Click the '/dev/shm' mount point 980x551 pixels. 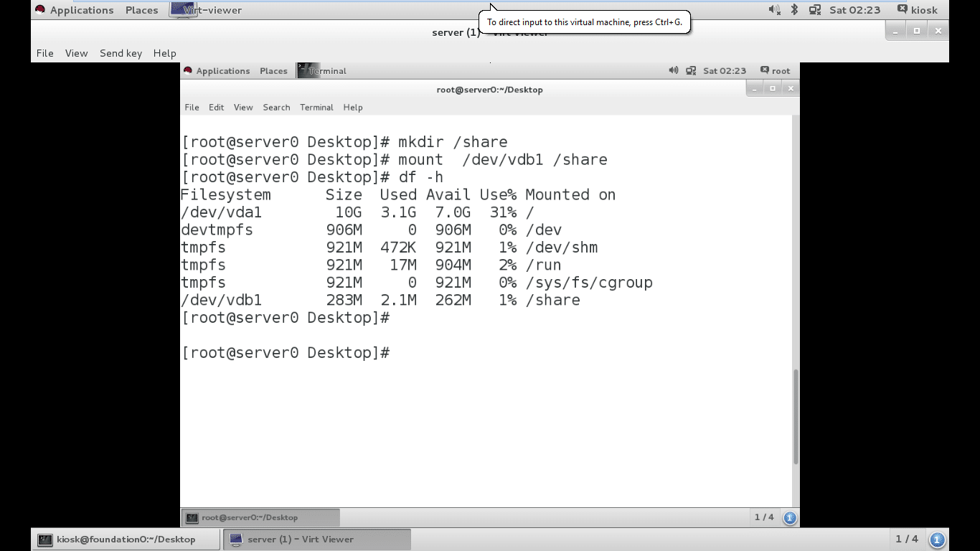[x=562, y=248]
